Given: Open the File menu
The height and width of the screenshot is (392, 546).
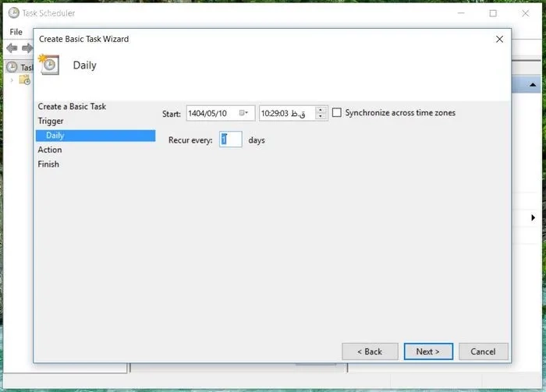Looking at the screenshot, I should pyautogui.click(x=16, y=32).
